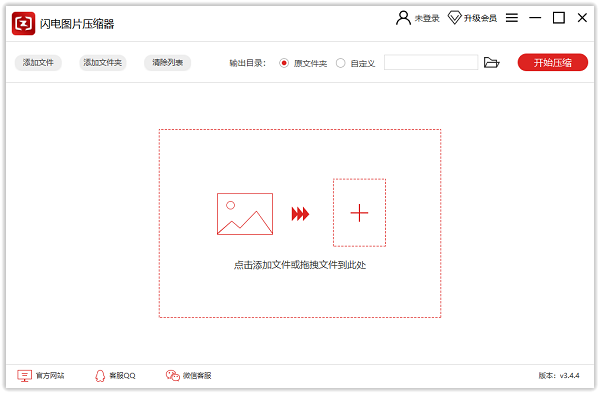Click the 升级会员 text link
This screenshot has height=394, width=600.
click(x=480, y=18)
